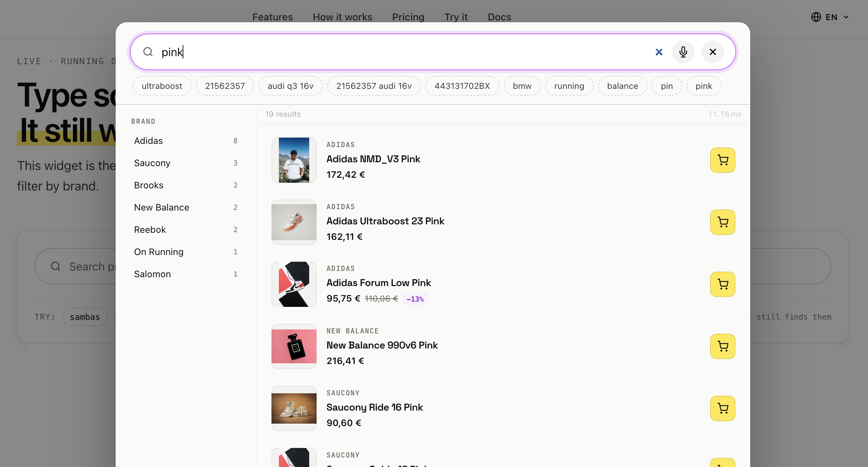Click the 19 results count text
Viewport: 868px width, 467px height.
pyautogui.click(x=283, y=114)
